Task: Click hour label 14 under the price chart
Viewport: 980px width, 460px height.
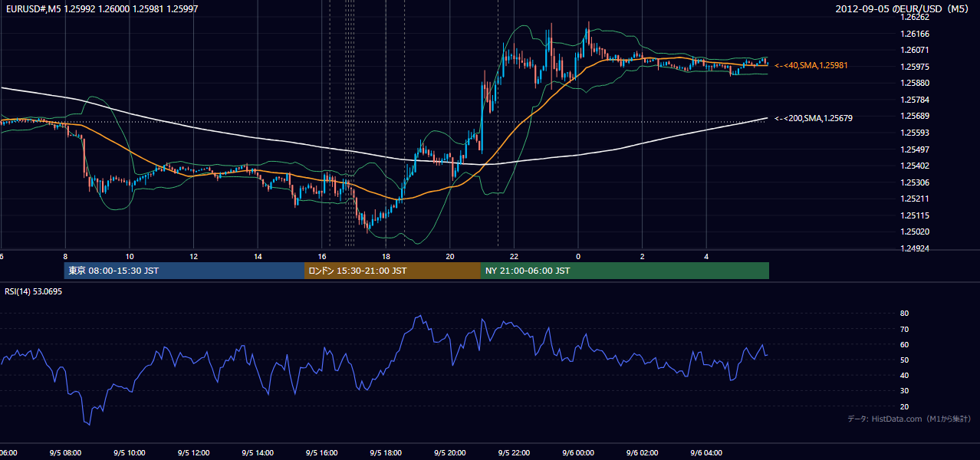Action: point(258,256)
